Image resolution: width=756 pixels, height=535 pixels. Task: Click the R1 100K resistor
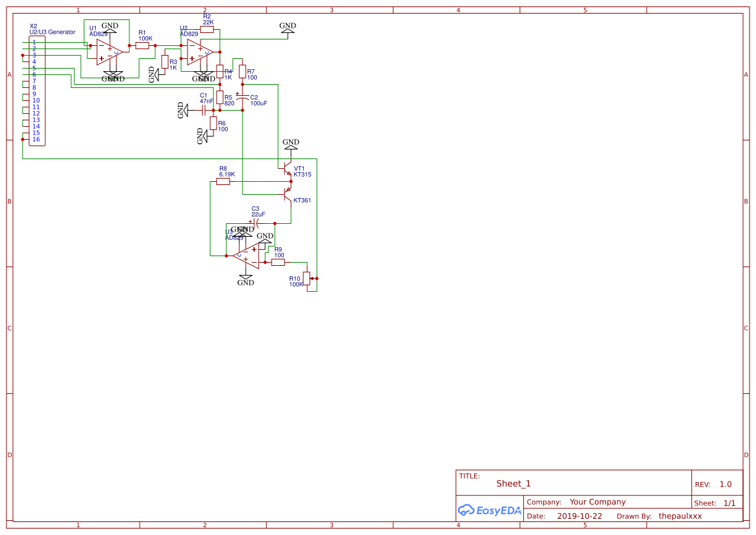click(x=142, y=46)
